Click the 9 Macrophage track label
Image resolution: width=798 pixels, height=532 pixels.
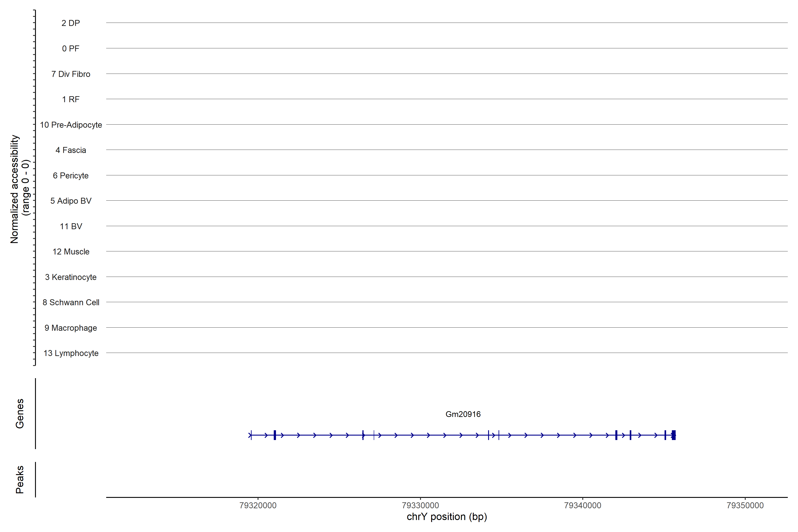tap(70, 328)
